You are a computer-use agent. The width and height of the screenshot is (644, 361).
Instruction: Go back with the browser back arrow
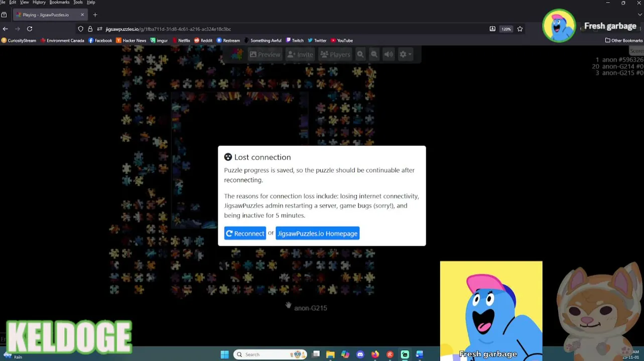click(5, 29)
